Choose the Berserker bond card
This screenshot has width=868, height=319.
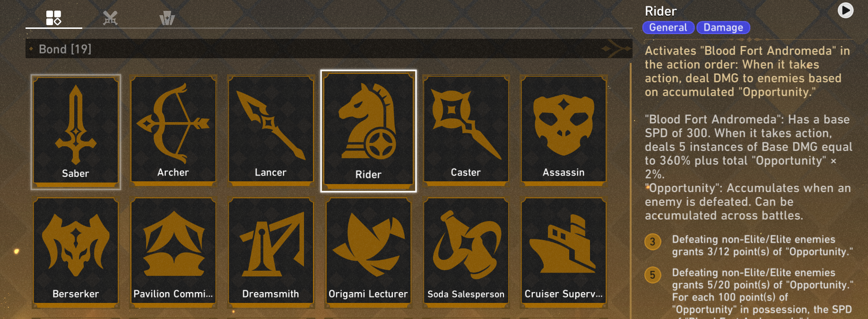[76, 253]
